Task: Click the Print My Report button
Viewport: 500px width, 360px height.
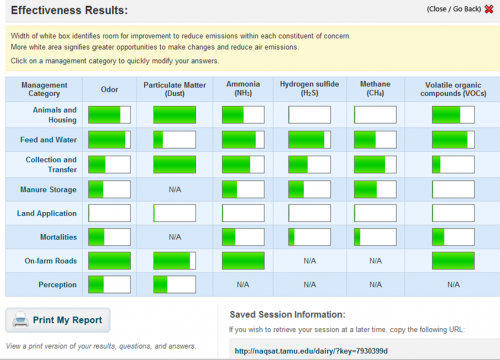Action: (58, 320)
